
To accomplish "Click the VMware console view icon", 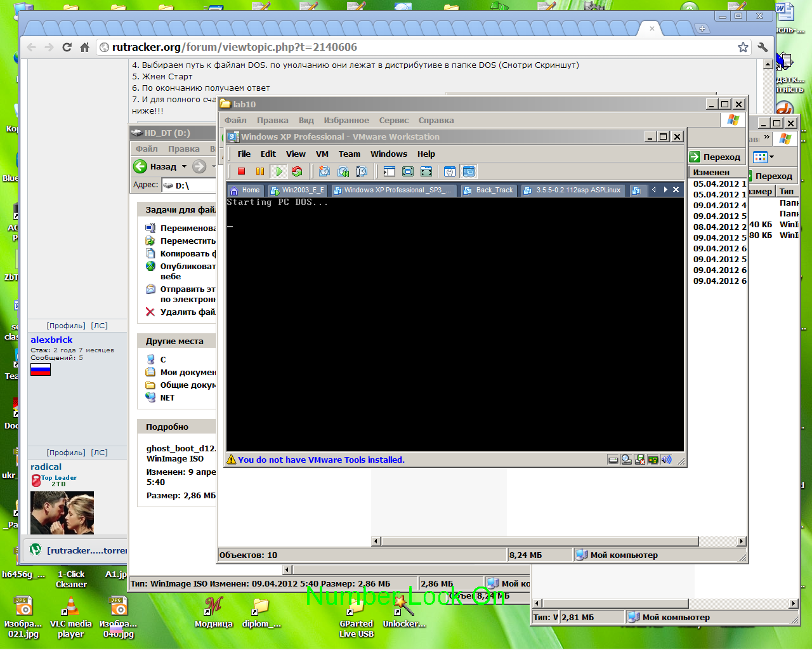I will click(469, 171).
